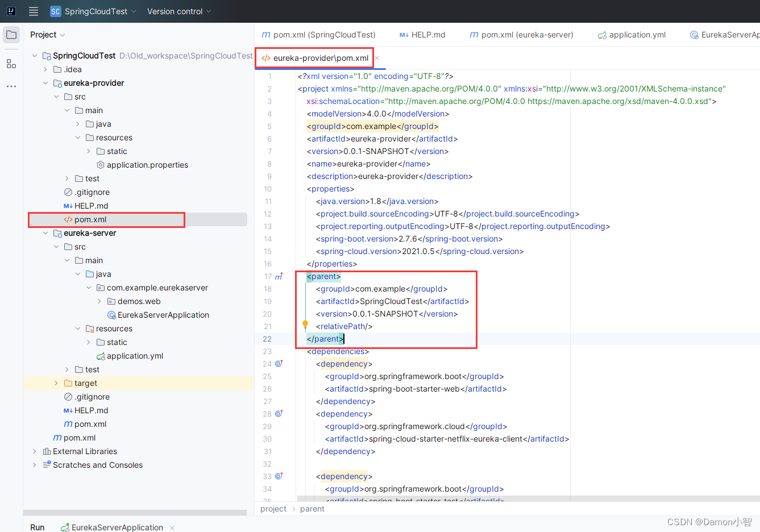The width and height of the screenshot is (760, 532).
Task: Expand the target folder
Action: point(56,383)
